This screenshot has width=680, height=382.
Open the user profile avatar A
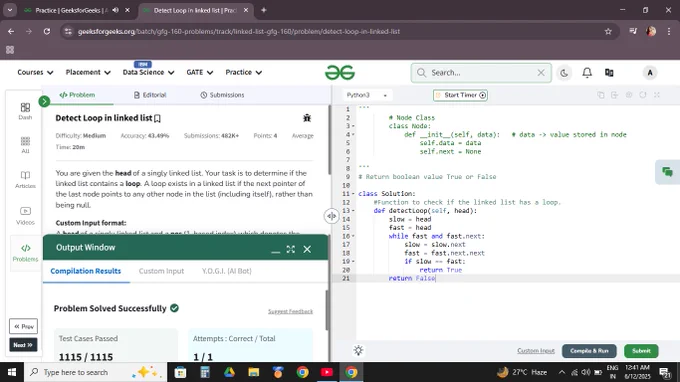pos(650,73)
